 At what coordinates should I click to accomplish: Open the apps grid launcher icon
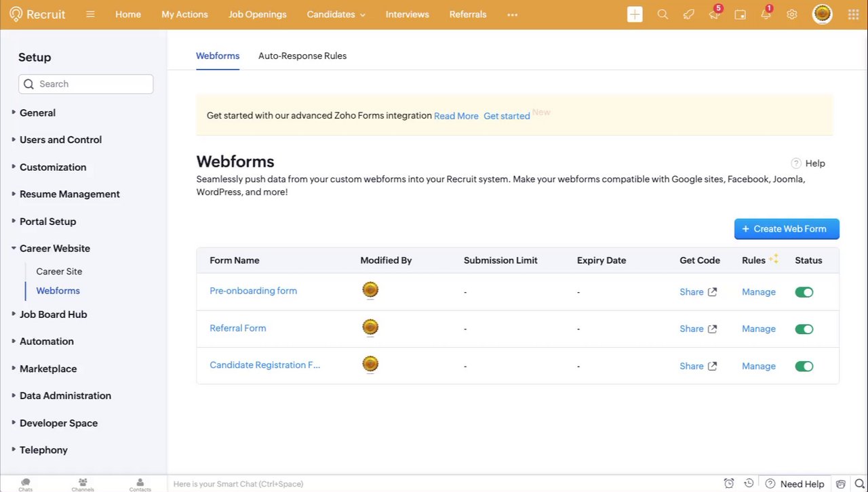(852, 14)
